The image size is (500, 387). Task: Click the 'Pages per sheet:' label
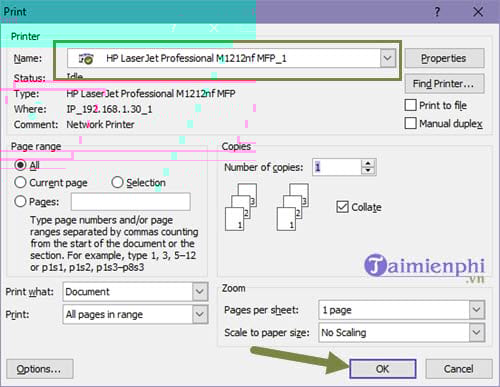(x=261, y=310)
